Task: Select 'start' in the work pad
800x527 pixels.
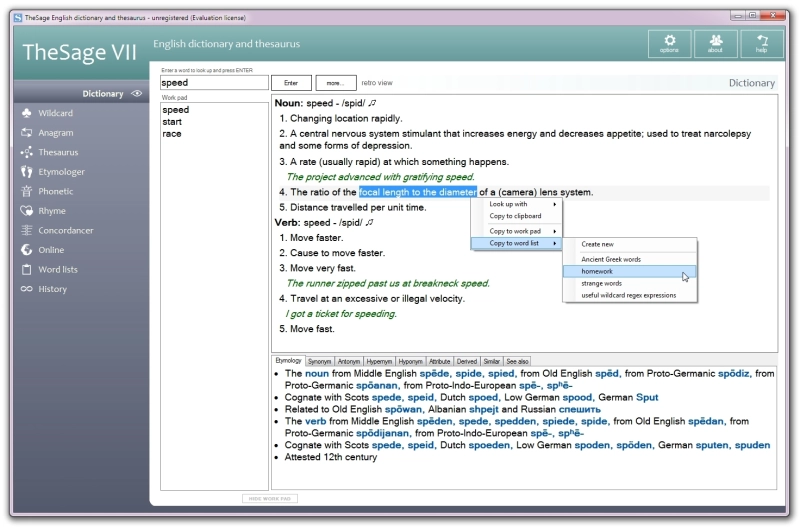Action: [x=172, y=121]
